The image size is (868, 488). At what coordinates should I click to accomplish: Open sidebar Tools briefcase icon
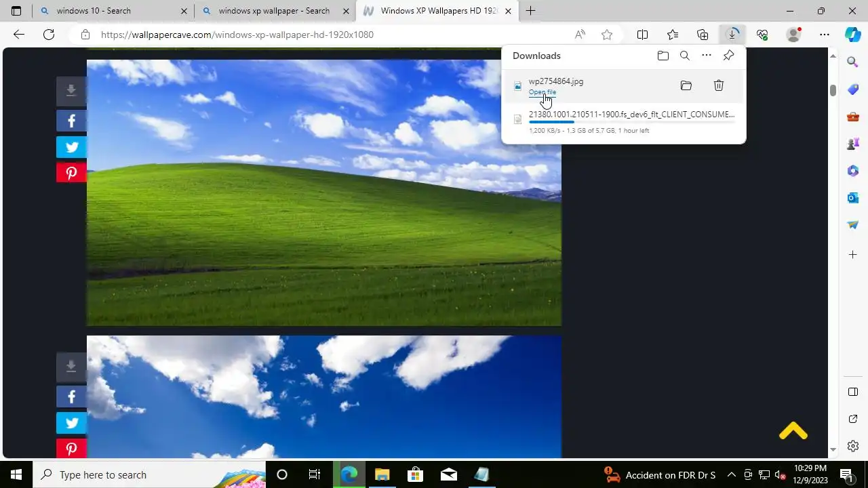click(853, 117)
